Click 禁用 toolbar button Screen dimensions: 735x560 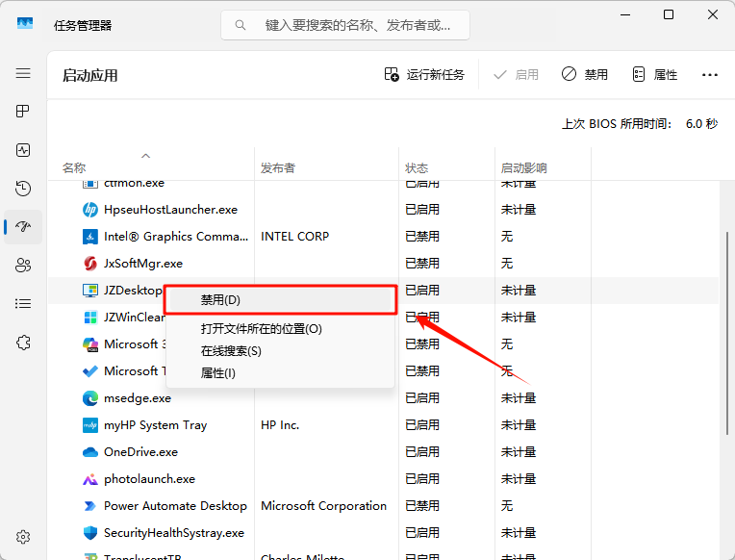pyautogui.click(x=585, y=75)
